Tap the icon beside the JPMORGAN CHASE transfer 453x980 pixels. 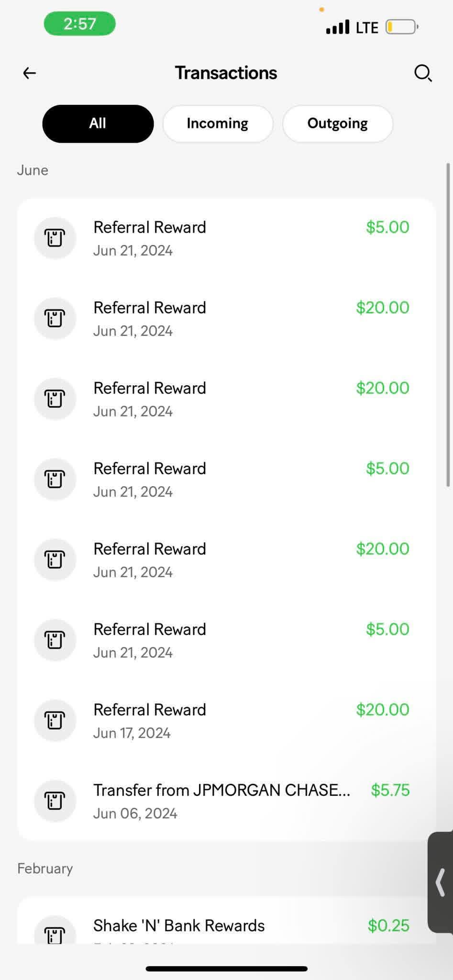click(55, 801)
